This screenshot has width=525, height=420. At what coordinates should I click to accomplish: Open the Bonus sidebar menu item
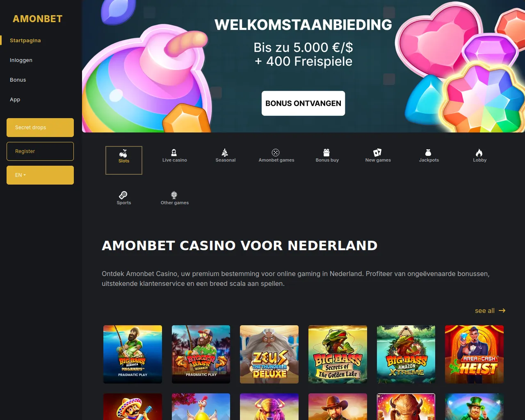pyautogui.click(x=18, y=80)
